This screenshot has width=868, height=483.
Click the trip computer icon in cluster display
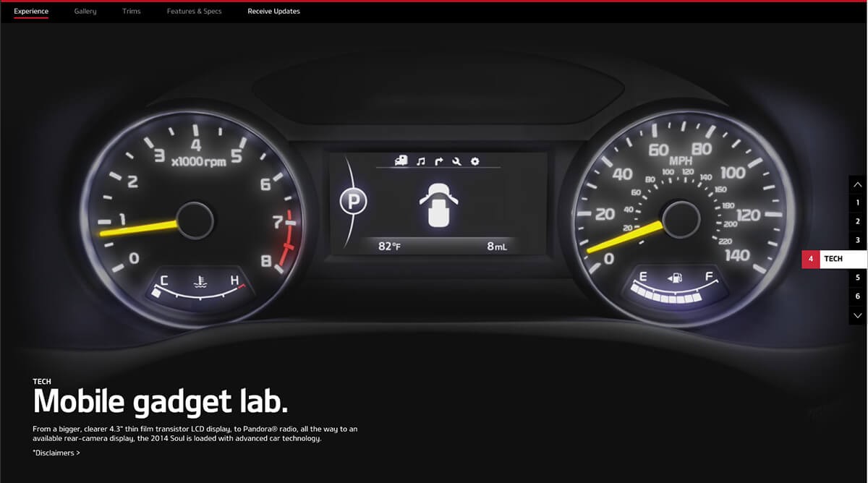[x=400, y=161]
